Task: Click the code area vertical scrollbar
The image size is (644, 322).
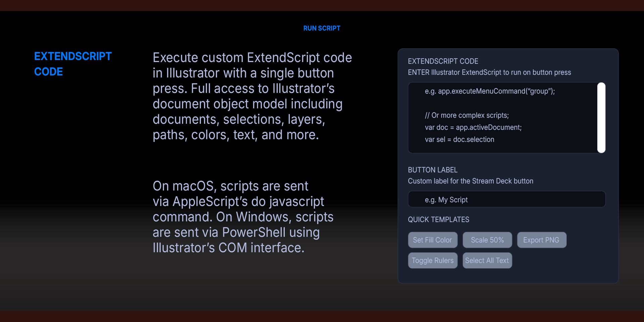Action: pyautogui.click(x=601, y=118)
